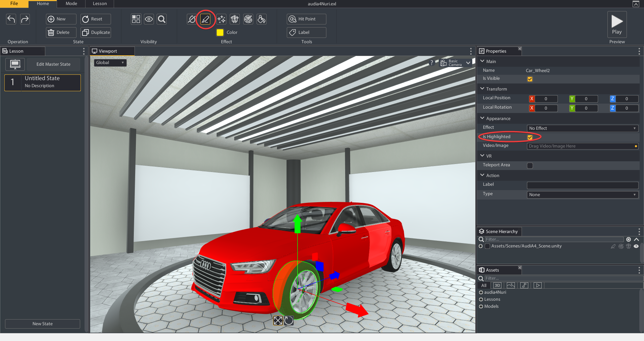The width and height of the screenshot is (644, 341).
Task: Click the target locate icon in Scene Hierarchy
Action: (629, 239)
